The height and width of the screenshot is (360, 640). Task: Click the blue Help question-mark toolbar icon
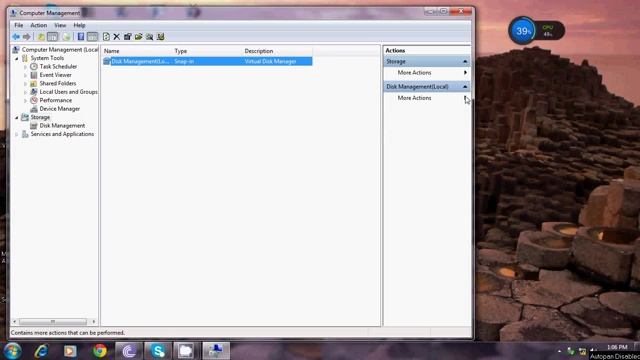click(x=81, y=37)
